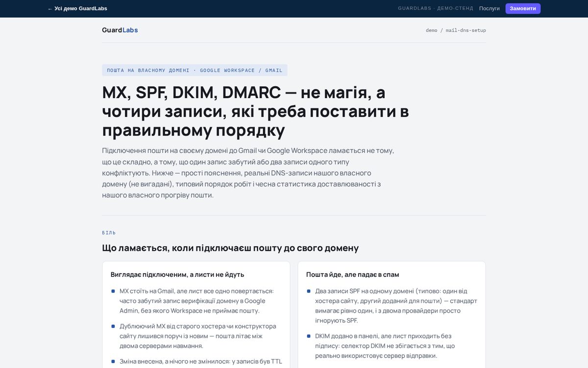Click card title "Пошта йде, але падає в спам"
588x368 pixels.
(353, 274)
